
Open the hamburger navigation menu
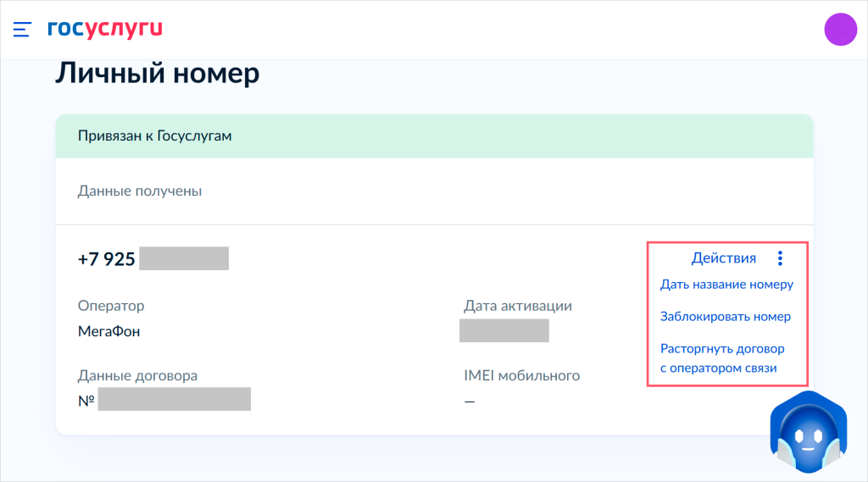tap(23, 30)
